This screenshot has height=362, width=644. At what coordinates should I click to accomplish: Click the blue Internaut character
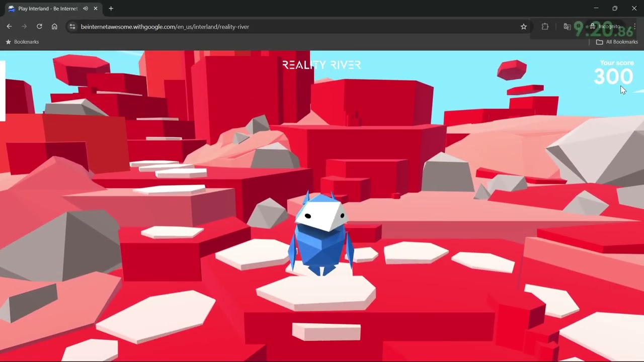click(x=320, y=234)
